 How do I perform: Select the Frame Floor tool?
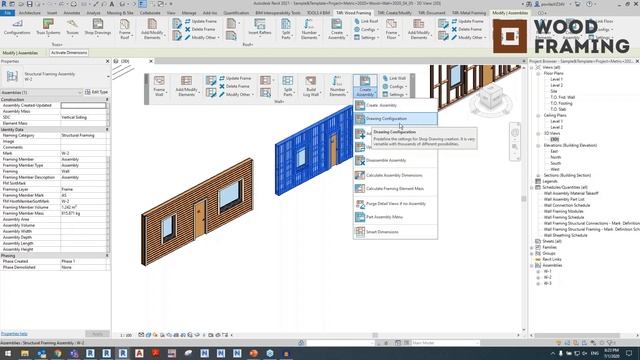391,29
